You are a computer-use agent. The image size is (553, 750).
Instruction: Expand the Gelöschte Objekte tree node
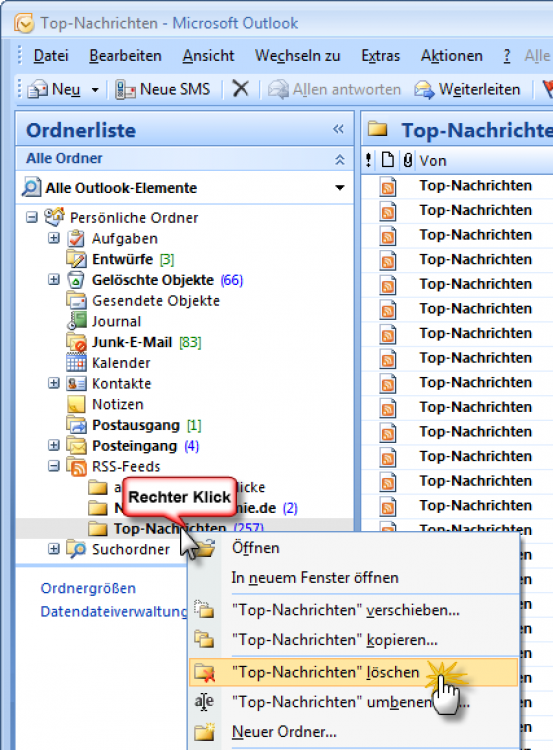tap(54, 280)
